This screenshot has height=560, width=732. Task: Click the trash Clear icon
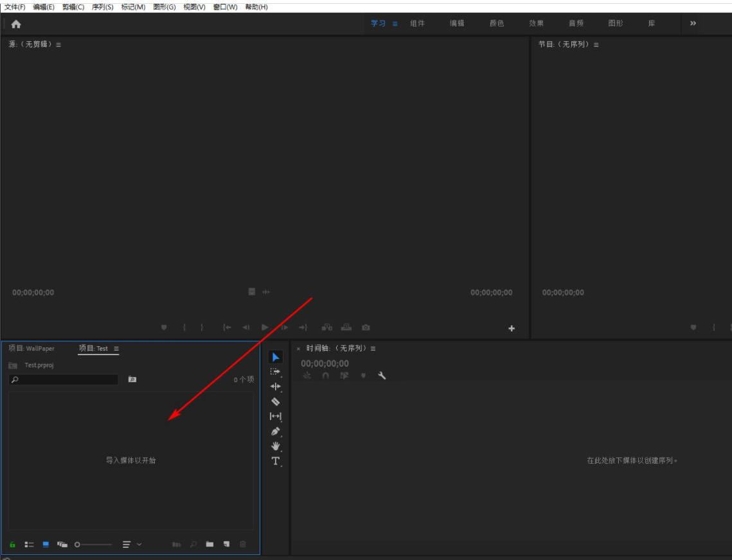click(x=243, y=544)
